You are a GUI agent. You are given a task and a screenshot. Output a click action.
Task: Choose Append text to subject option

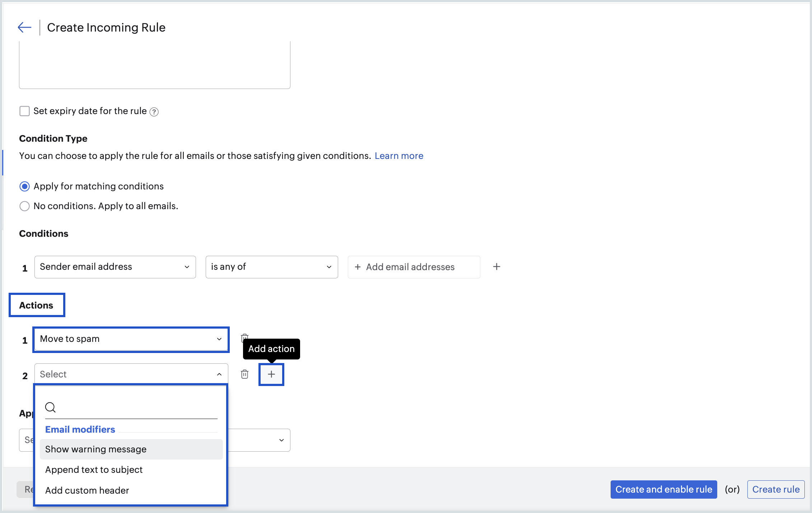click(94, 470)
